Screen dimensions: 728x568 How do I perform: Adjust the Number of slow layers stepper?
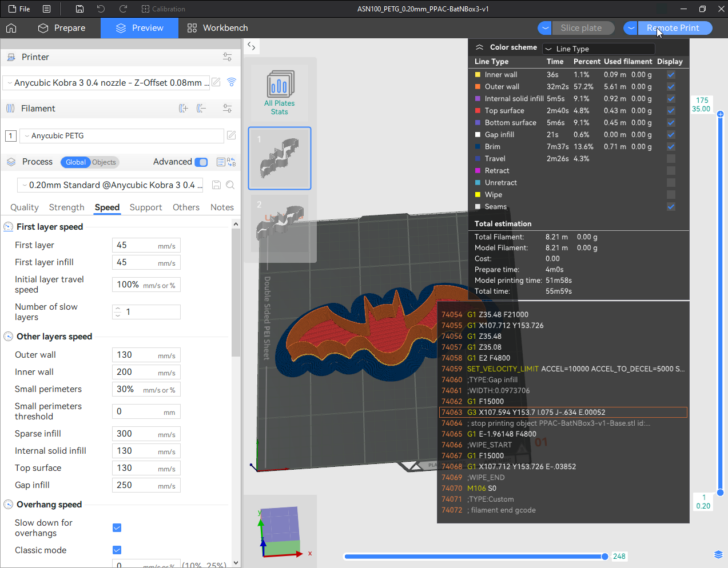click(117, 312)
